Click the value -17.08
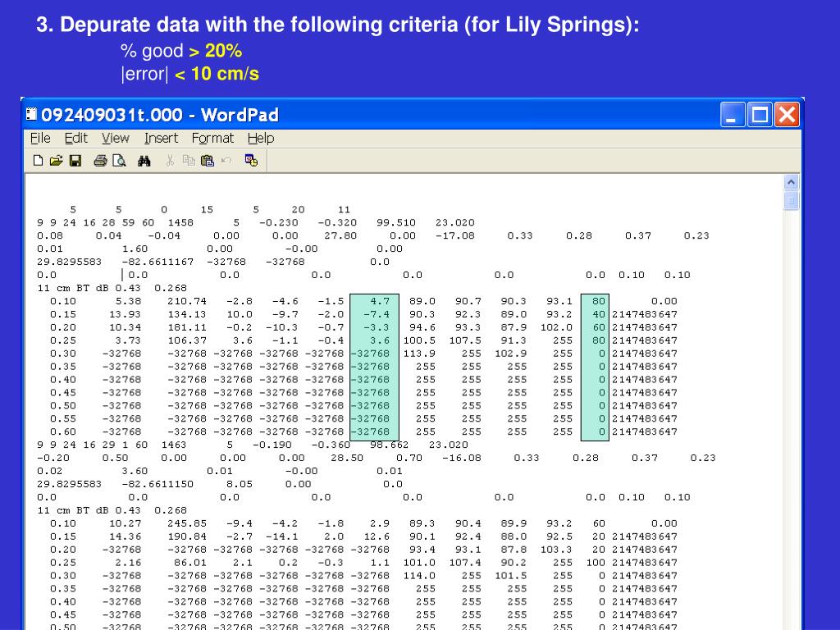The height and width of the screenshot is (630, 840). pyautogui.click(x=454, y=235)
